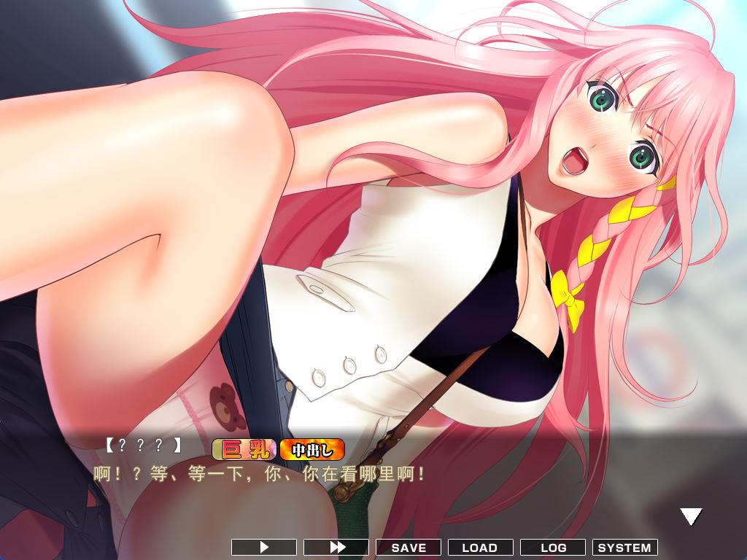Screen dimensions: 747x560
Task: Open the SAVE menu
Action: coord(409,547)
